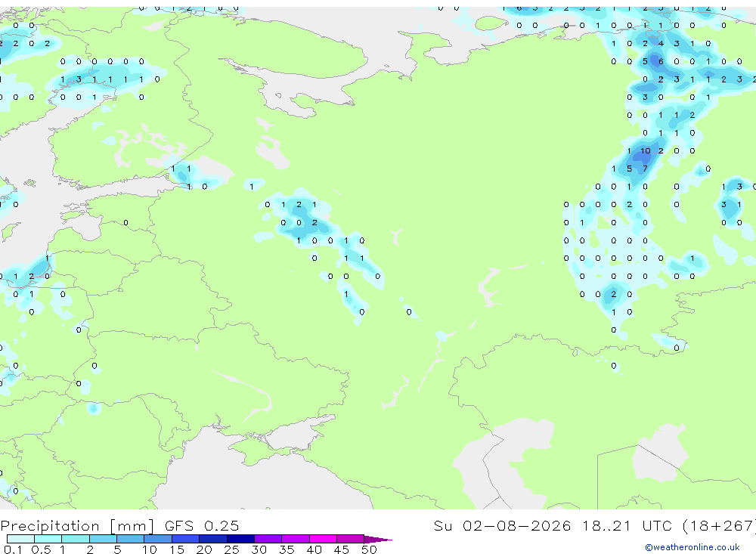Viewport: 756px width, 554px height.
Task: Pick the 2–5 mm legend swatch
Action: [103, 539]
